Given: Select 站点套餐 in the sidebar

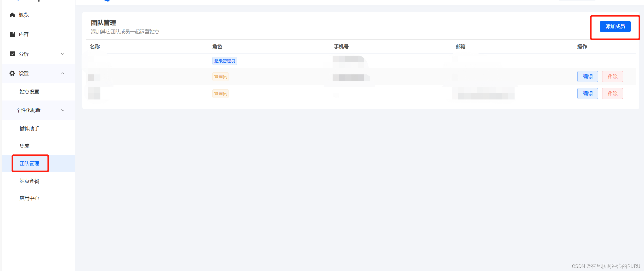Looking at the screenshot, I should pos(29,181).
